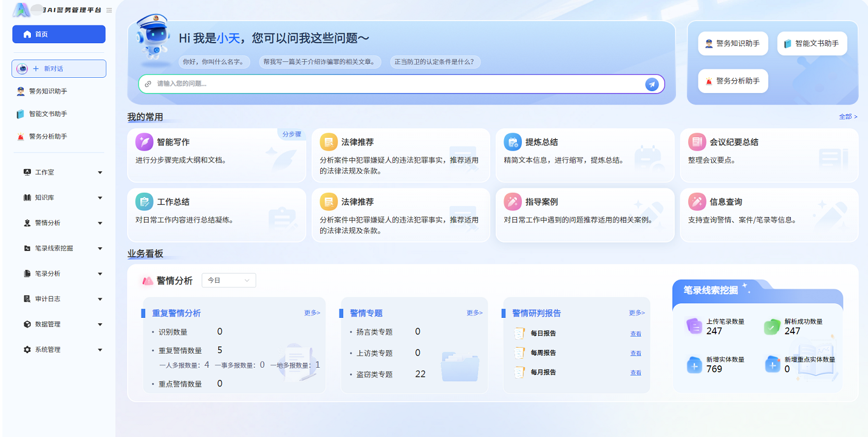Screen dimensions: 868x437
Task: Open the 智能写作 assistant card icon
Action: [143, 141]
